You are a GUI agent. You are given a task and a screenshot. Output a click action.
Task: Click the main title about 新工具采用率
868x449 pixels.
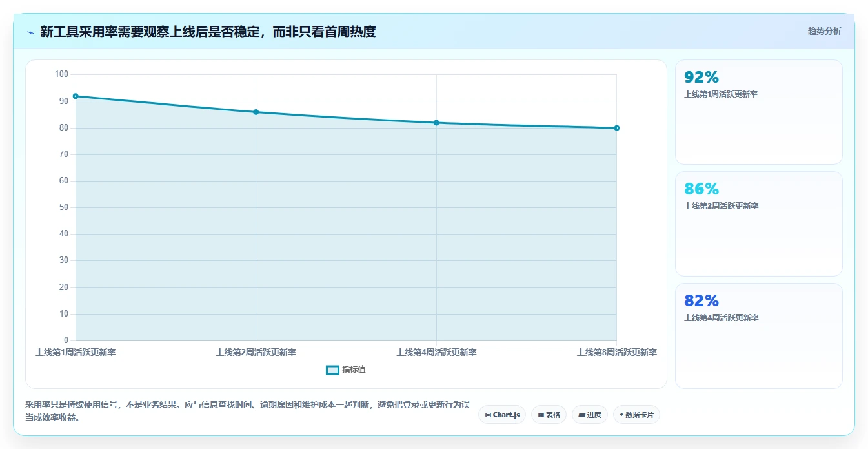pos(208,32)
